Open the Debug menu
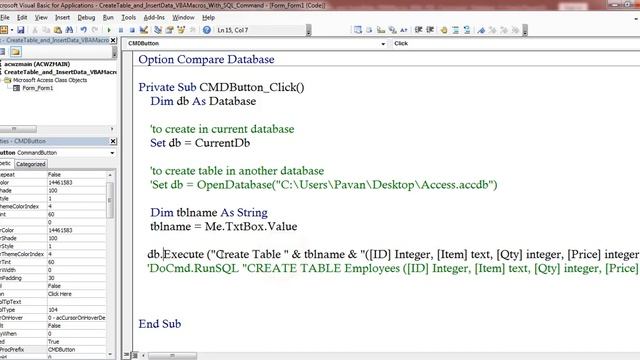 point(86,18)
